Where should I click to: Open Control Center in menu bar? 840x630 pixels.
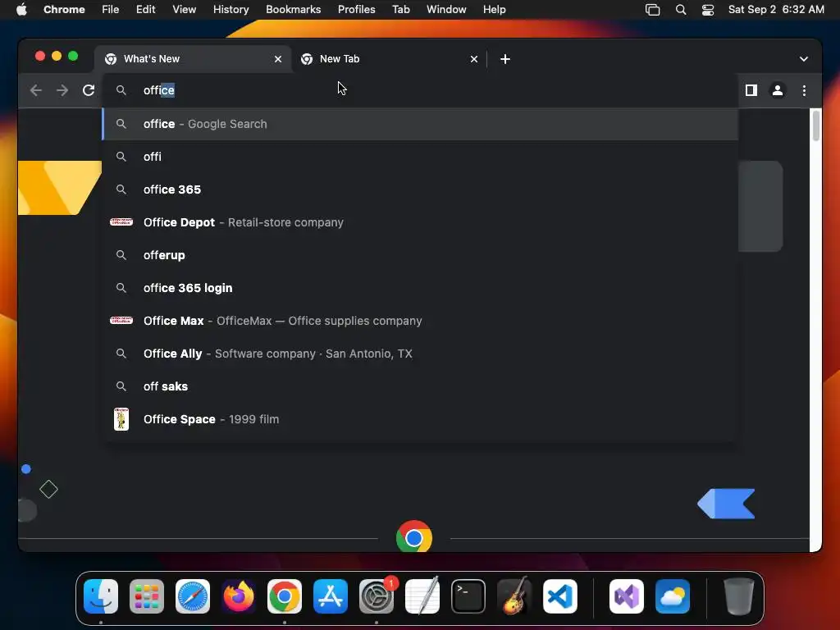pyautogui.click(x=708, y=10)
